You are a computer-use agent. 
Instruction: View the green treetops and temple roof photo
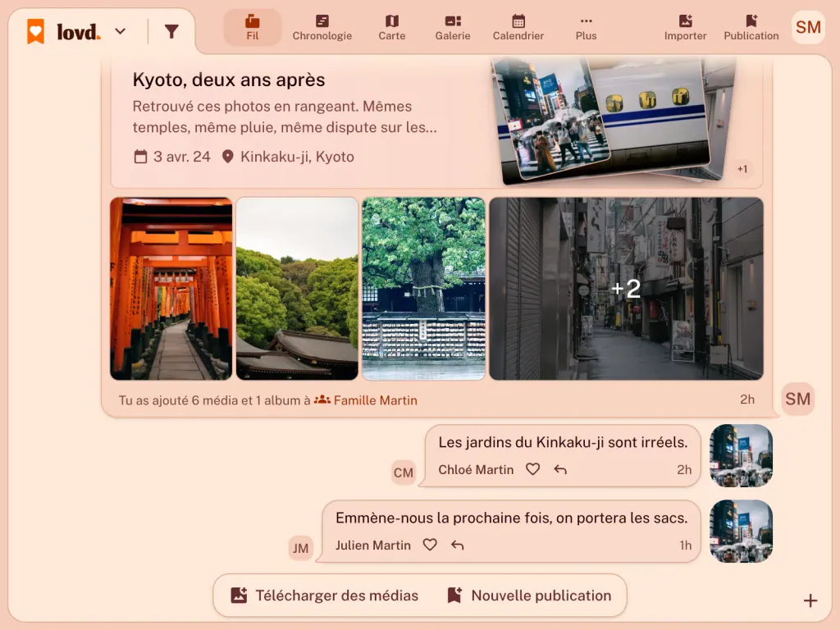[297, 289]
